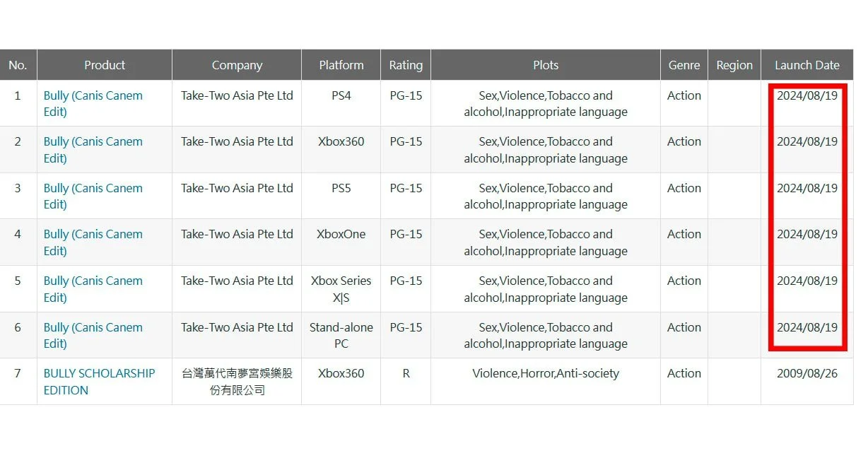Click PG-15 rating in row 3
Screen dimensions: 868x475
406,188
